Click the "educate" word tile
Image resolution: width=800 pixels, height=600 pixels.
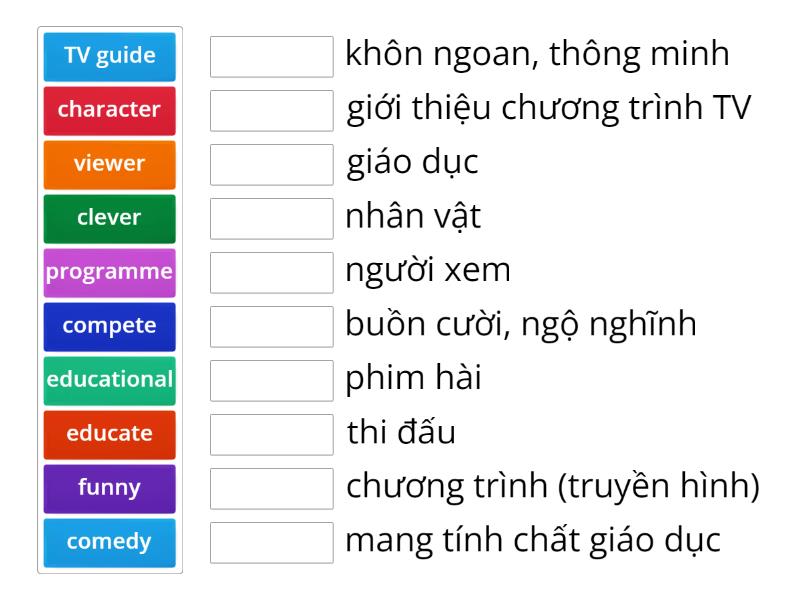pyautogui.click(x=109, y=434)
